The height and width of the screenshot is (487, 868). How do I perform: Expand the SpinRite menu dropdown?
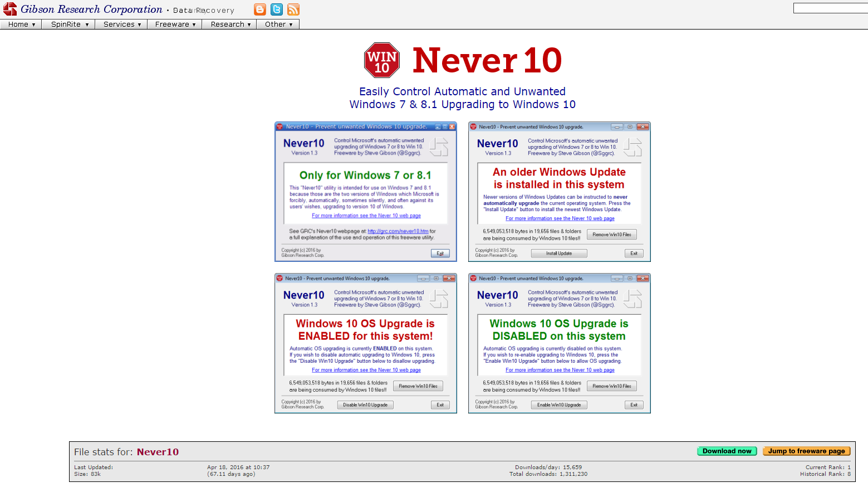pyautogui.click(x=68, y=25)
